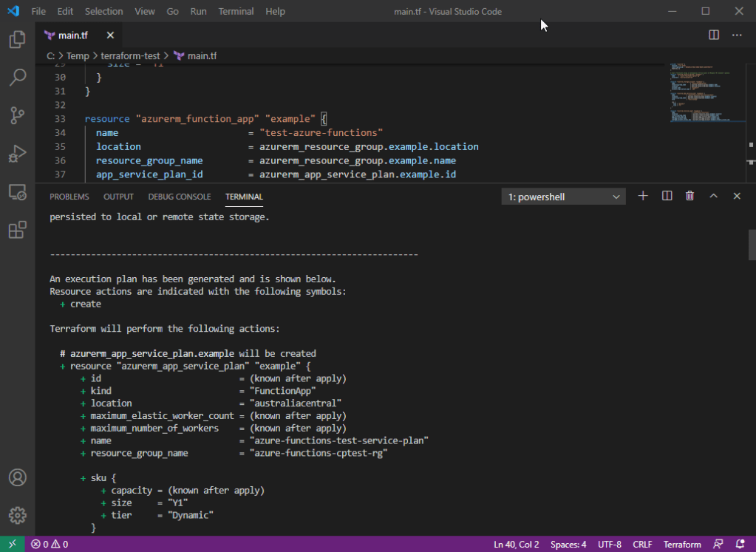Viewport: 756px width, 552px height.
Task: Click the terminal vertical scrollbar thumb
Action: click(x=752, y=245)
